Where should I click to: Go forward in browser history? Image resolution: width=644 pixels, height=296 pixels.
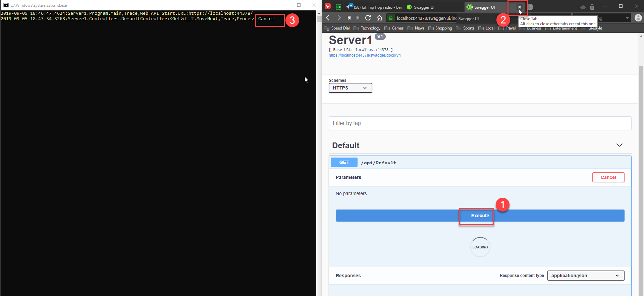coord(339,18)
